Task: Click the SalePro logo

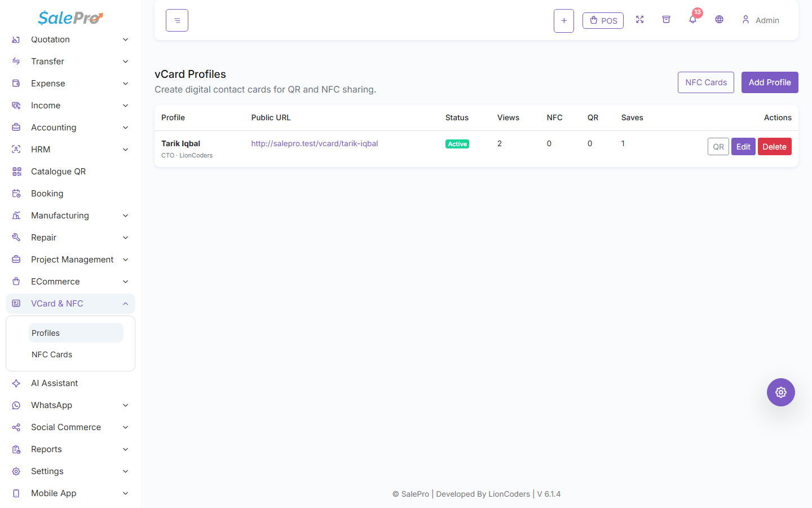Action: 70,18
